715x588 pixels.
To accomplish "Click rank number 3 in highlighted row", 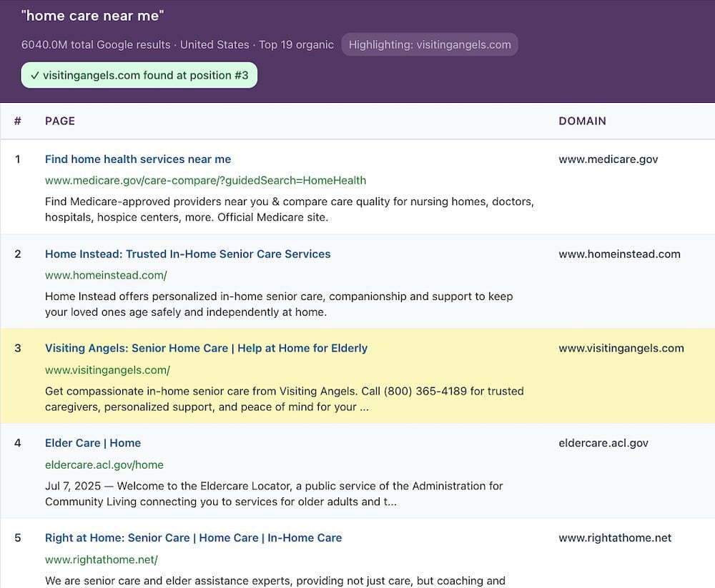I will click(18, 348).
